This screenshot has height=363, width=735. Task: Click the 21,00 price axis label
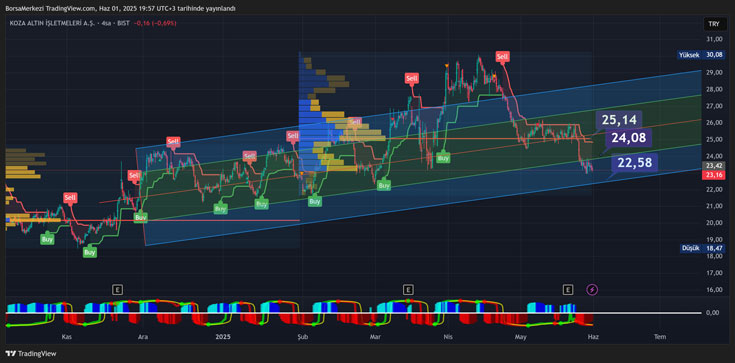713,206
